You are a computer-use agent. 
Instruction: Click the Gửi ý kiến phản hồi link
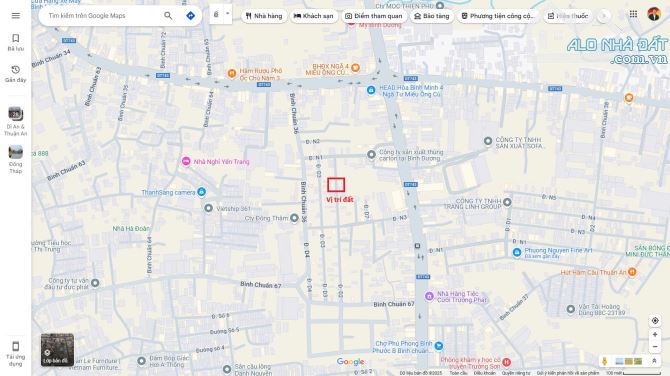568,373
